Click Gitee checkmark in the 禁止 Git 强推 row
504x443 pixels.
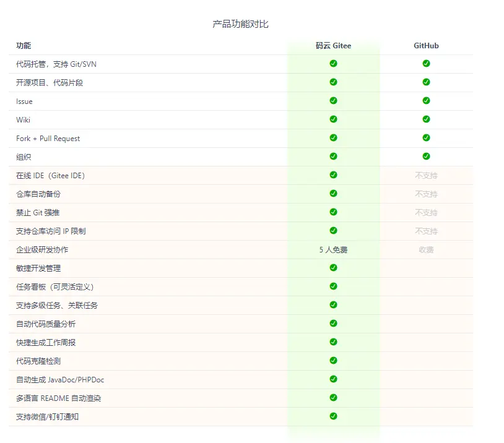click(333, 212)
